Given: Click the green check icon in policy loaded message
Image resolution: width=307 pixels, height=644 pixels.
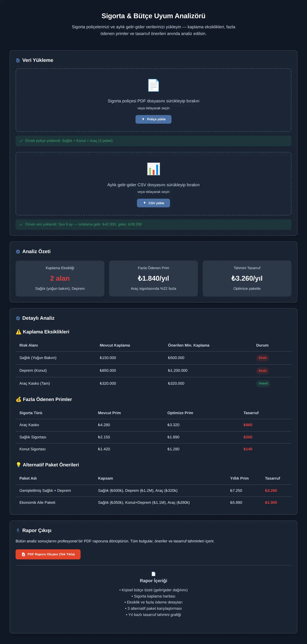Looking at the screenshot, I should [x=21, y=141].
